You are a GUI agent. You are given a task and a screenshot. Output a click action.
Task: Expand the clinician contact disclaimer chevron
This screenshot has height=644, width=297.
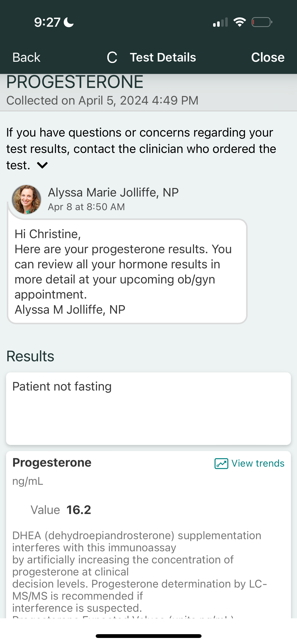(x=42, y=166)
